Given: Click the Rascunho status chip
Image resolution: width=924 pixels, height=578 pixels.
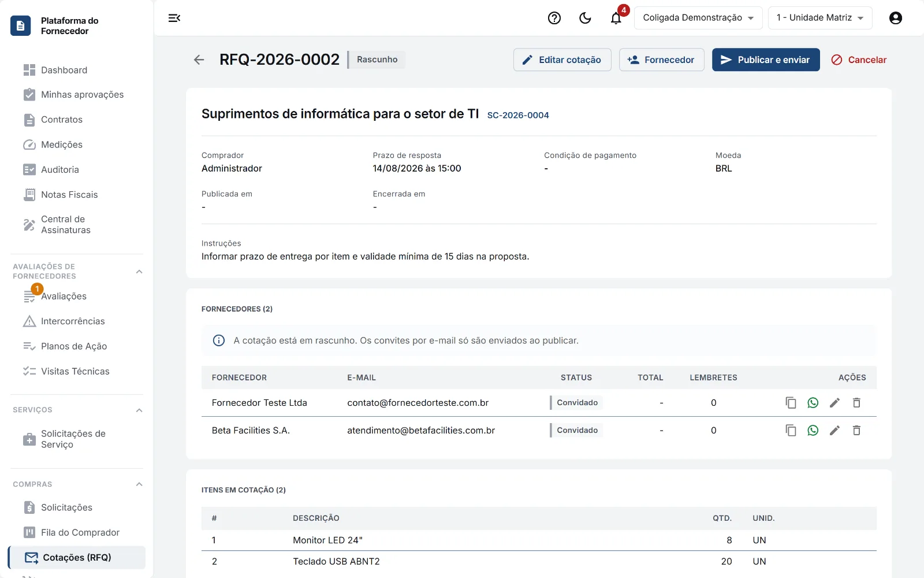Looking at the screenshot, I should [x=377, y=60].
